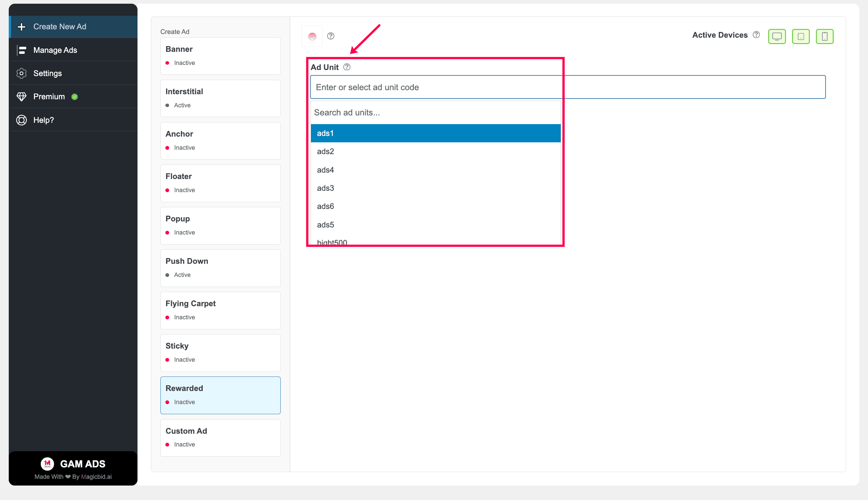Select the Rewarded ad type card
This screenshot has height=500, width=868.
click(220, 395)
